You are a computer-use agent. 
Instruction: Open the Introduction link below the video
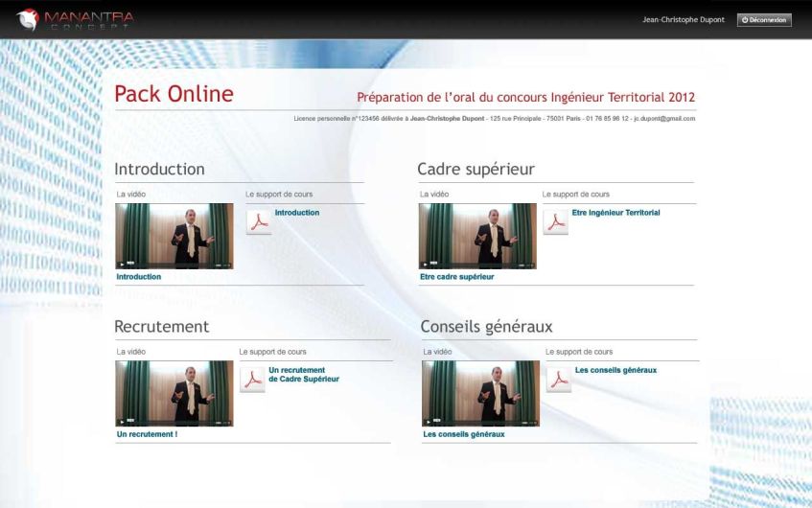[138, 277]
